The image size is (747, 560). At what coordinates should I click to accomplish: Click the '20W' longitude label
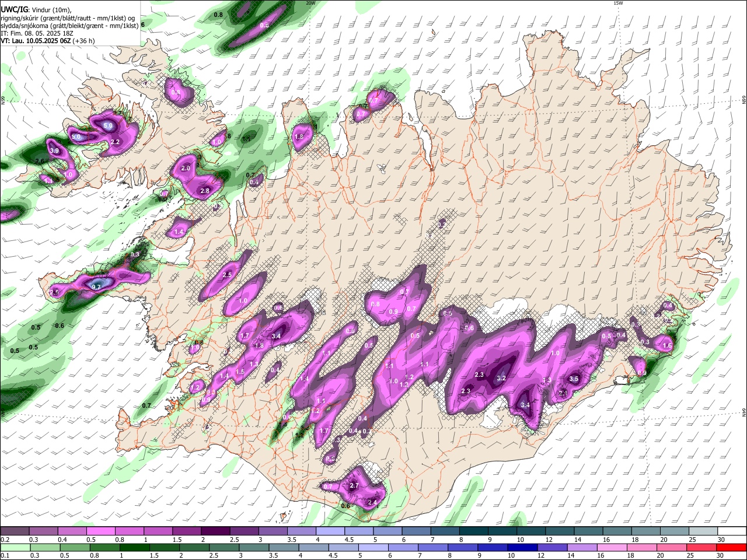click(310, 3)
